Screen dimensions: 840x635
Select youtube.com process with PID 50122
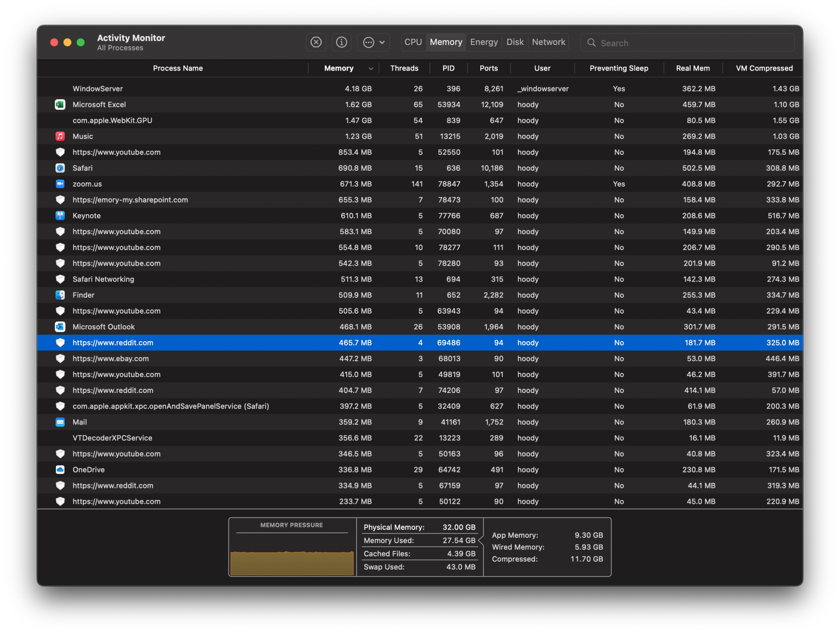420,501
